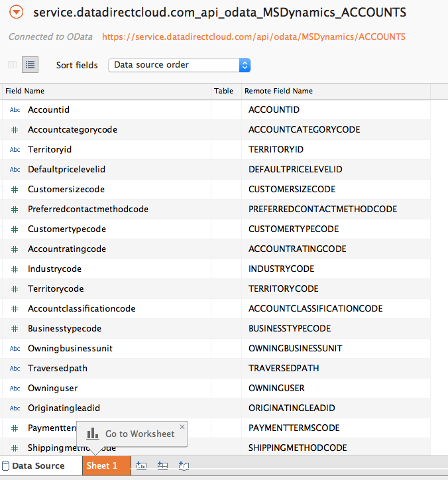Image resolution: width=448 pixels, height=480 pixels.
Task: Sort by the Field Name column header
Action: pos(25,91)
